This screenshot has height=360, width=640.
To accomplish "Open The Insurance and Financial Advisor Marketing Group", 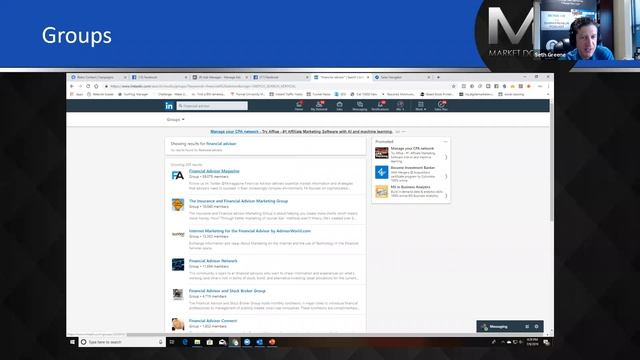I will pos(238,201).
